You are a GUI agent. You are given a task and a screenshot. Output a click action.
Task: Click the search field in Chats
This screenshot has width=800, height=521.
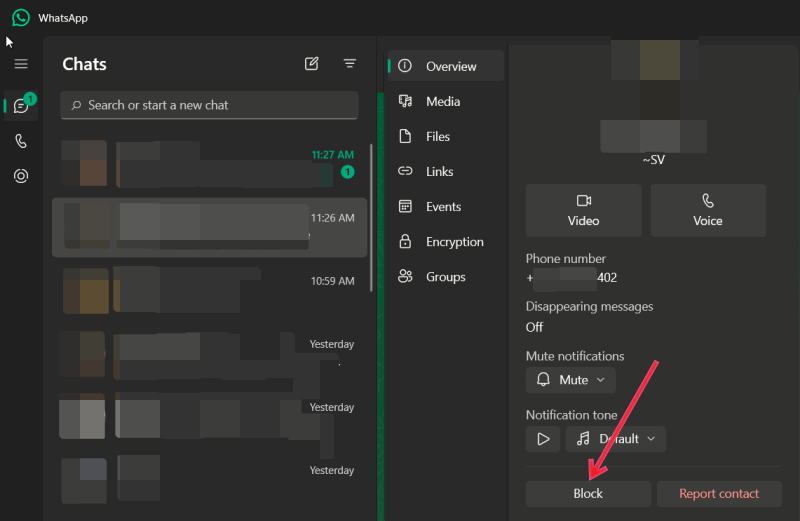[x=209, y=105]
